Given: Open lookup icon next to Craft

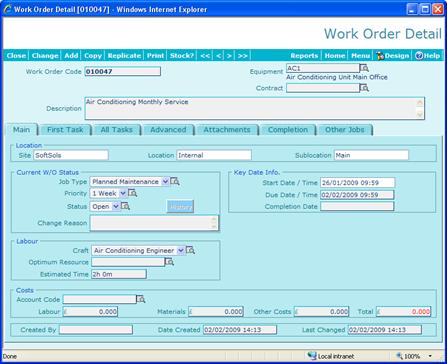Looking at the screenshot, I should coord(190,250).
